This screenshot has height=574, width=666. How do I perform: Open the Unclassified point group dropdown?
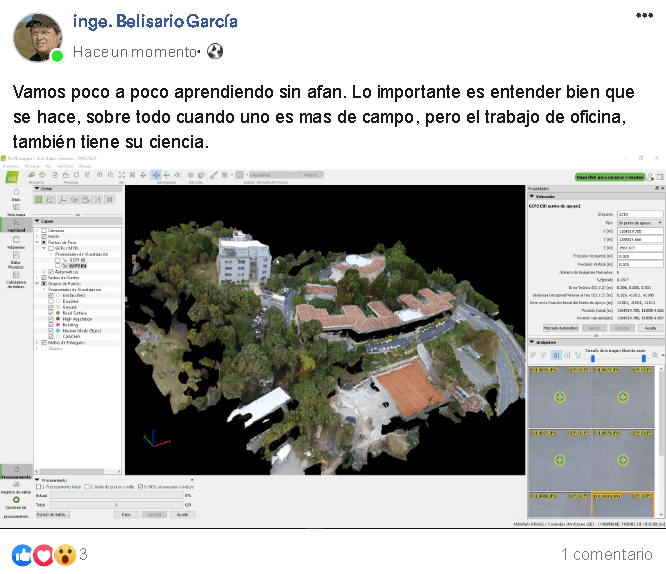[272, 175]
